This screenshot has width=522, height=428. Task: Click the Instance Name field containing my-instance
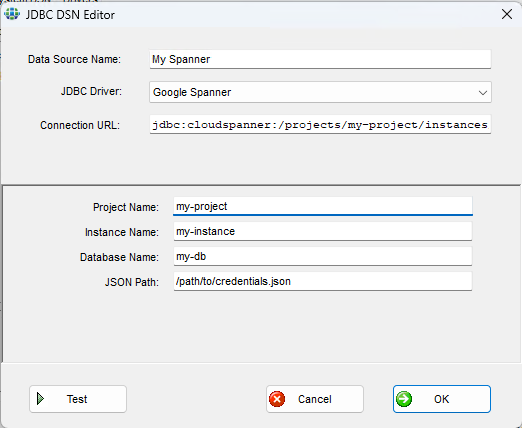pos(323,231)
